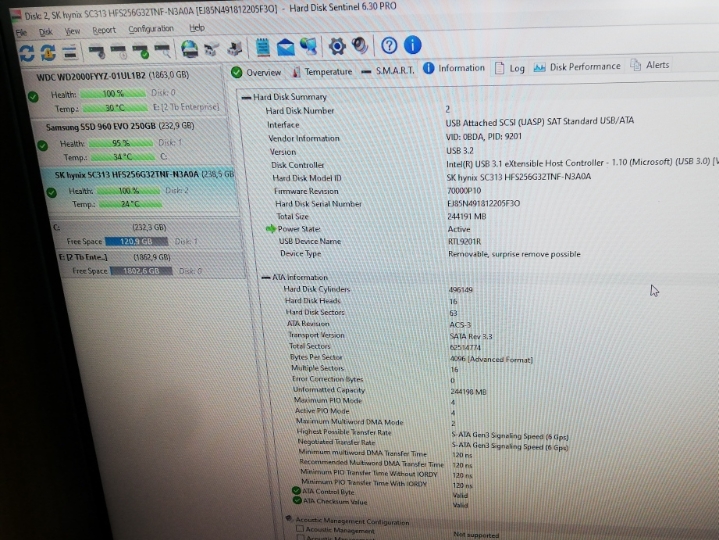Click the stacked lines toolbar icon
The height and width of the screenshot is (540, 719).
pyautogui.click(x=70, y=52)
